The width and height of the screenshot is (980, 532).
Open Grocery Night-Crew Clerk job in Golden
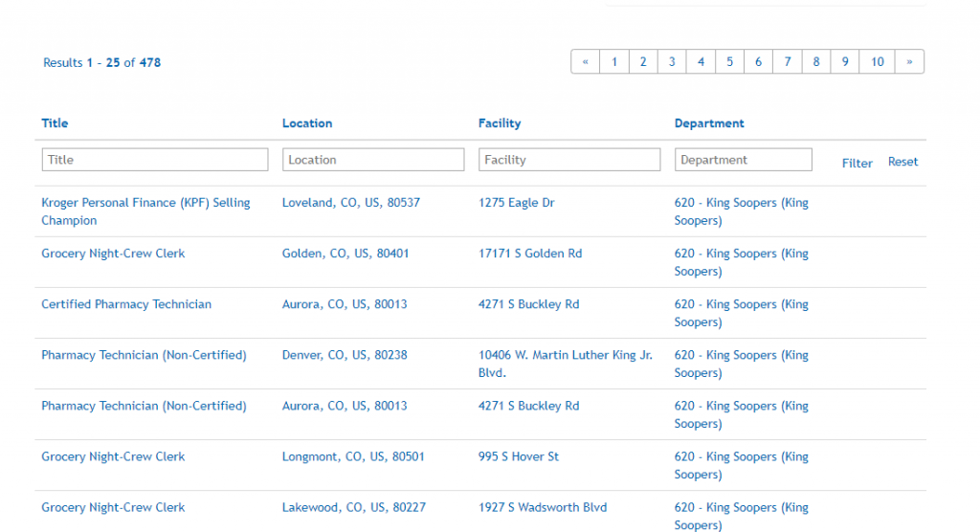pos(113,254)
